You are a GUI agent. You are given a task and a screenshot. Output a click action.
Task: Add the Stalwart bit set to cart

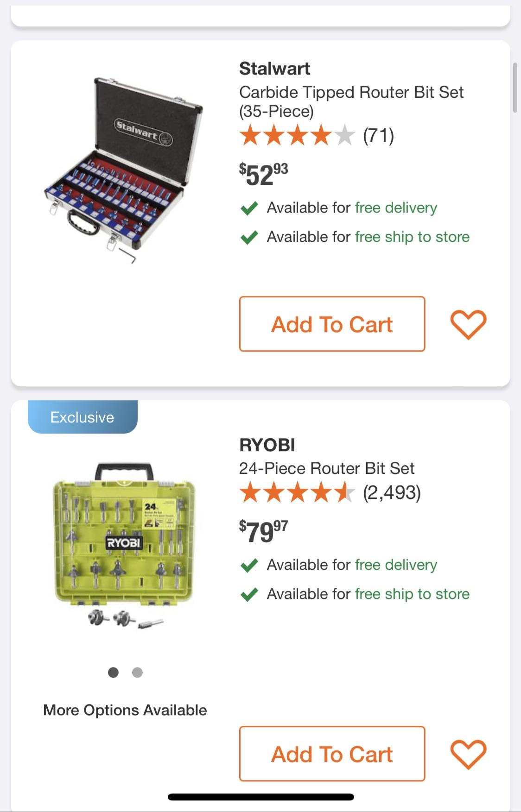coord(332,323)
